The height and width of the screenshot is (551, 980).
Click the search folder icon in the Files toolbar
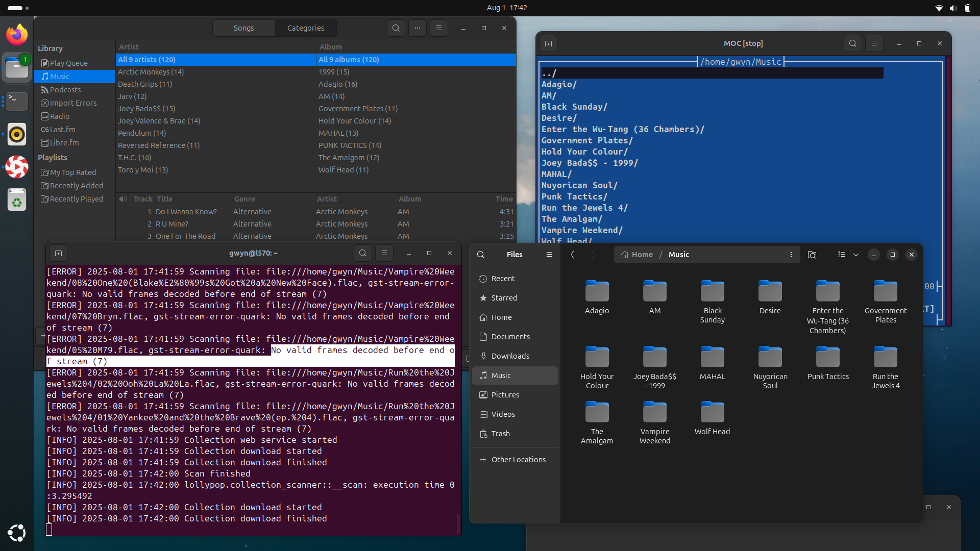tap(812, 255)
